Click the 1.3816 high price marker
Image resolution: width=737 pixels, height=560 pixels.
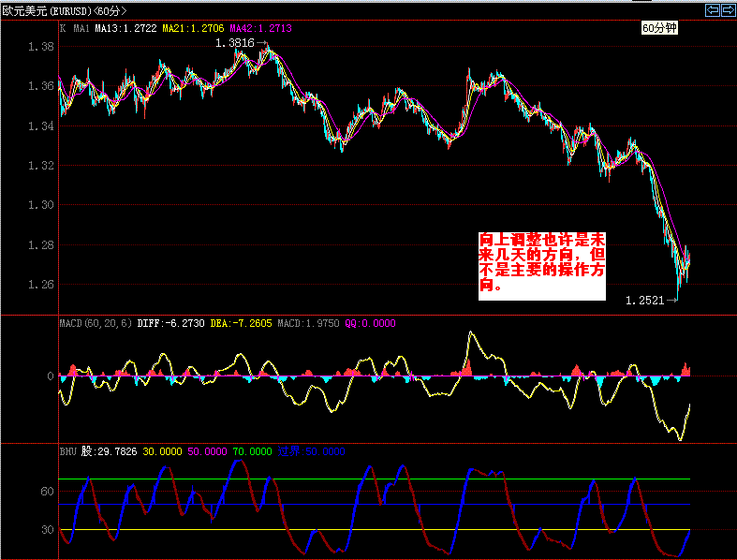(x=234, y=43)
